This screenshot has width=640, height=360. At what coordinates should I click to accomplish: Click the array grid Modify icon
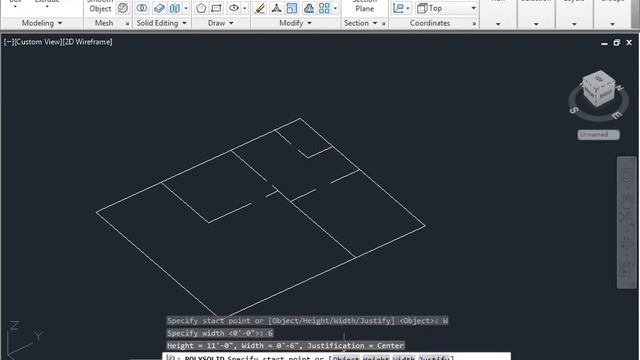(x=324, y=8)
